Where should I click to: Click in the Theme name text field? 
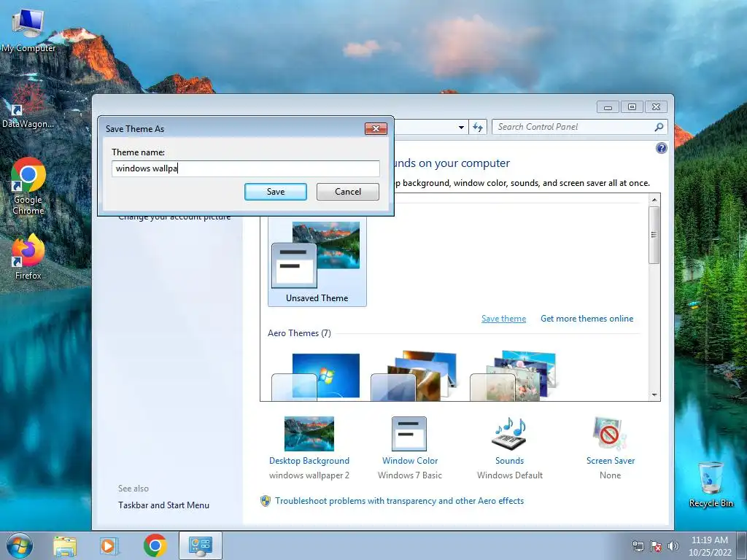point(246,168)
